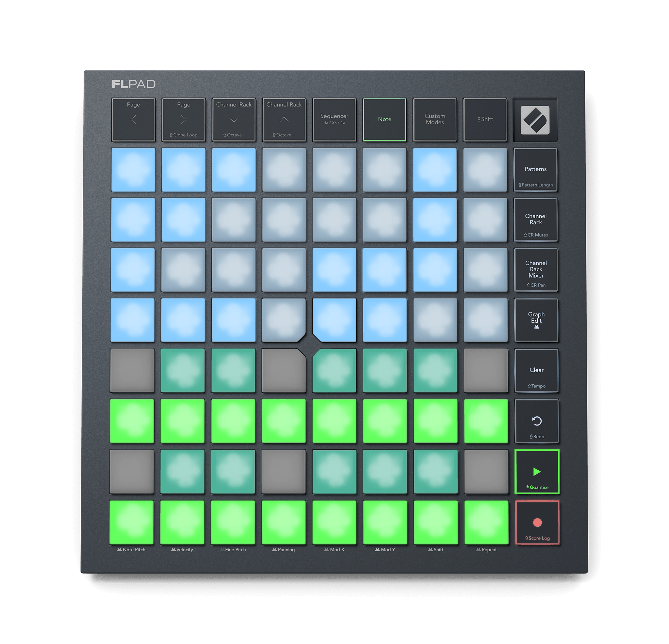Tap the Undo Redo circular arrow button
The width and height of the screenshot is (669, 644).
(x=537, y=421)
